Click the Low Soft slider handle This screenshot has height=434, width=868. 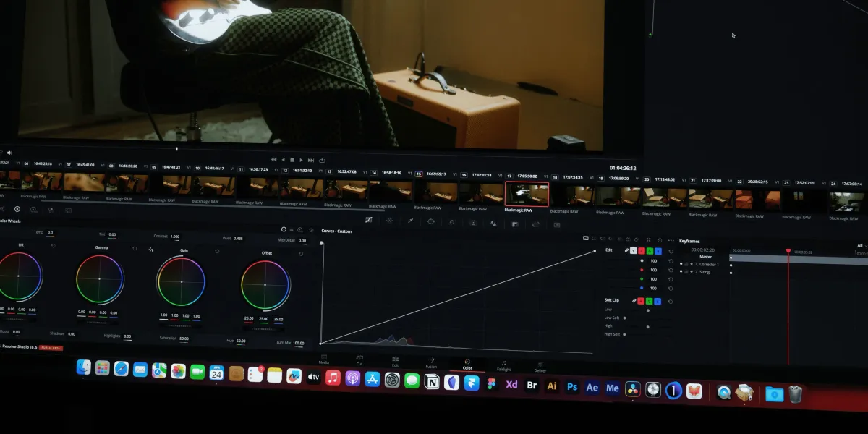coord(624,317)
